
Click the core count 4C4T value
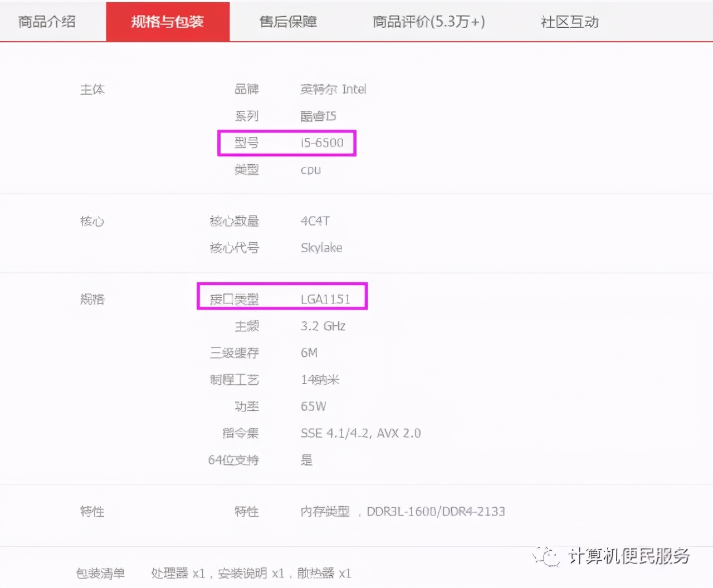coord(315,220)
